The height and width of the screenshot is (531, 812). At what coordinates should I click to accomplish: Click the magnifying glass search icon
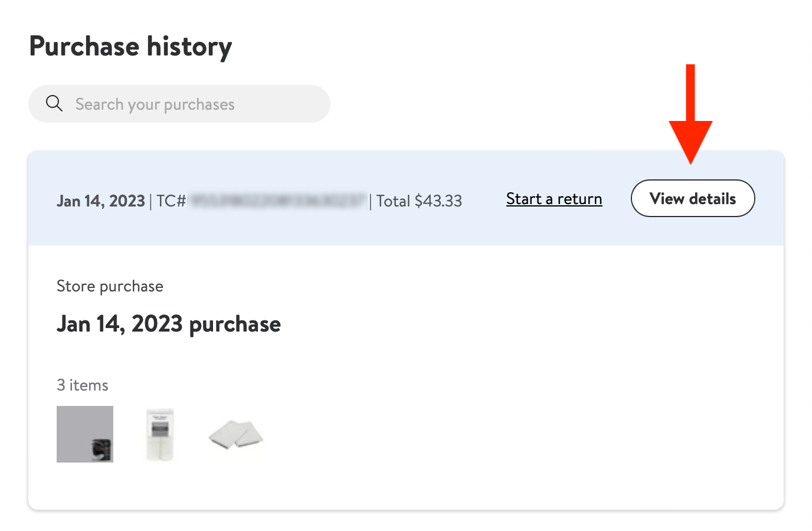[x=54, y=104]
